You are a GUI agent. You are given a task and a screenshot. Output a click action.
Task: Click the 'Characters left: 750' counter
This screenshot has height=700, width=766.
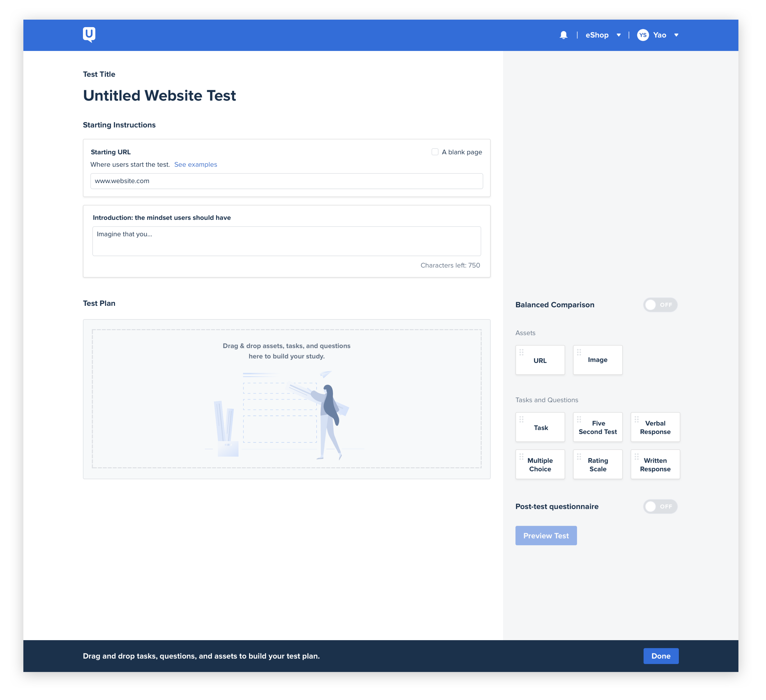tap(450, 265)
